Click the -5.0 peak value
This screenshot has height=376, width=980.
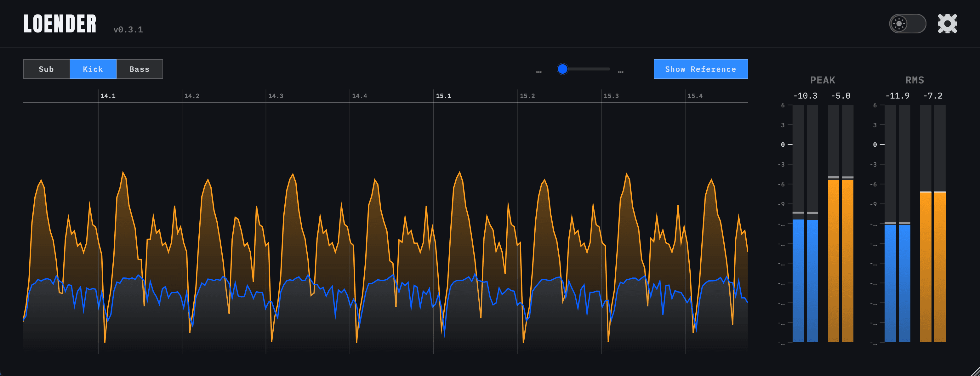pyautogui.click(x=840, y=96)
